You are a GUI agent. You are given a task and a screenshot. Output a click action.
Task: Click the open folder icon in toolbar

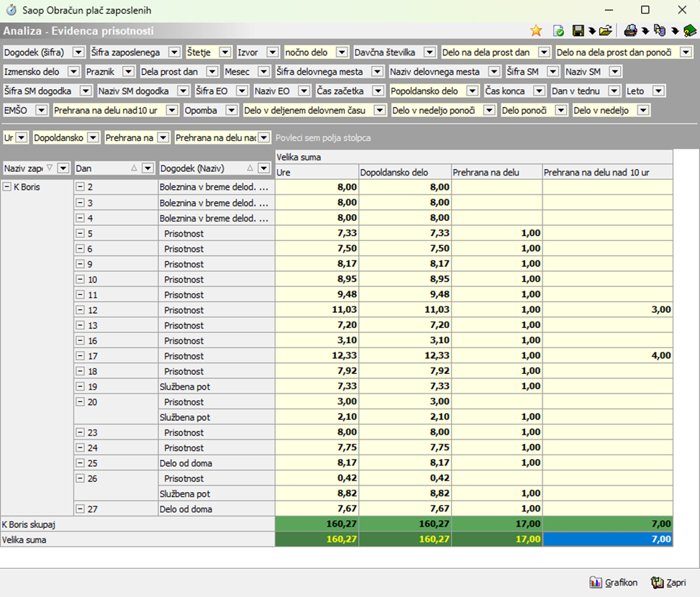605,31
